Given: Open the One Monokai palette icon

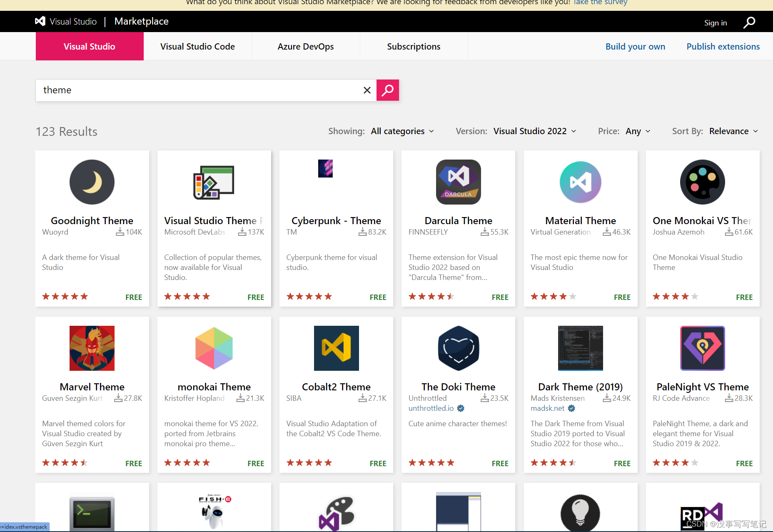Looking at the screenshot, I should point(703,182).
